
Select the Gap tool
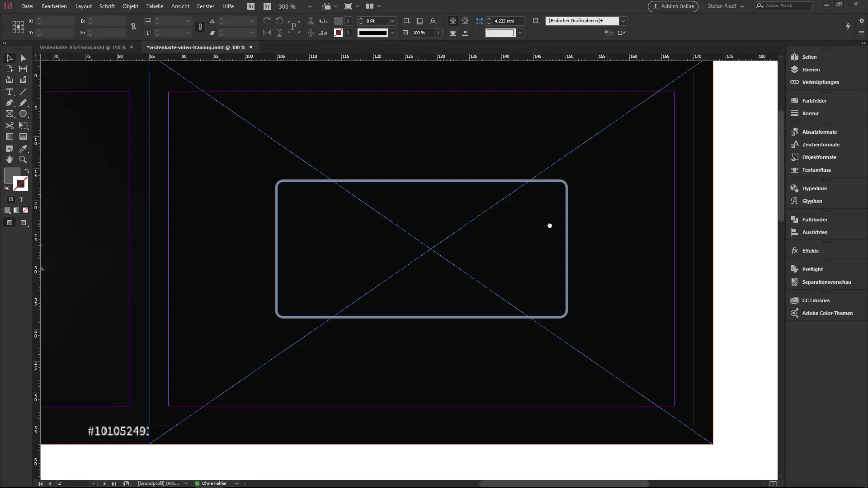click(x=23, y=69)
